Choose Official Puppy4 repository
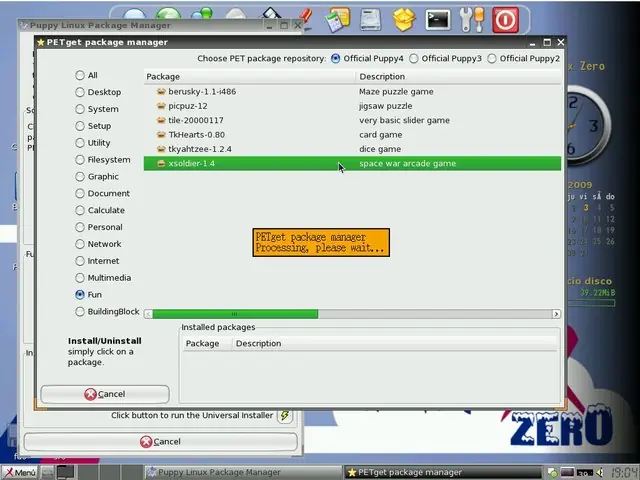The width and height of the screenshot is (640, 480). pyautogui.click(x=367, y=58)
